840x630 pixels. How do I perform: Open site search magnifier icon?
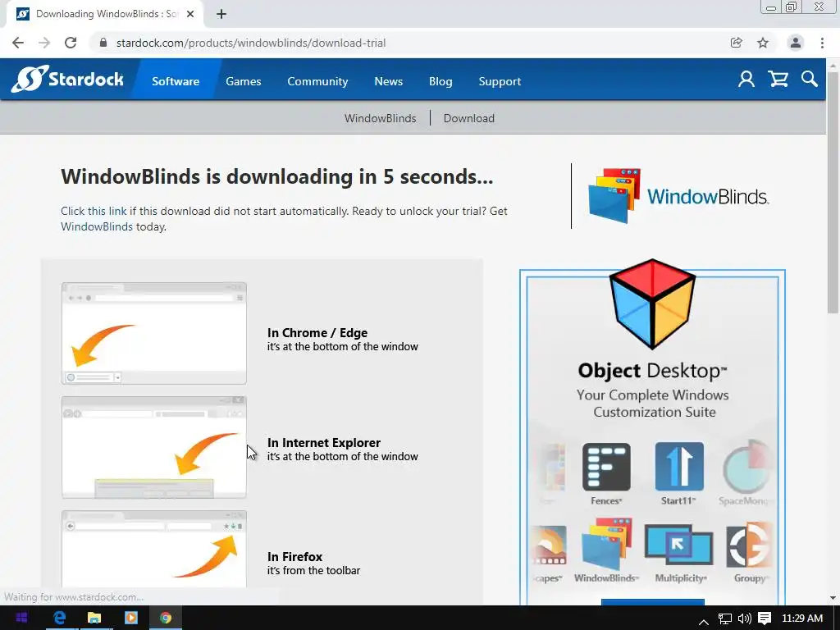coord(810,80)
